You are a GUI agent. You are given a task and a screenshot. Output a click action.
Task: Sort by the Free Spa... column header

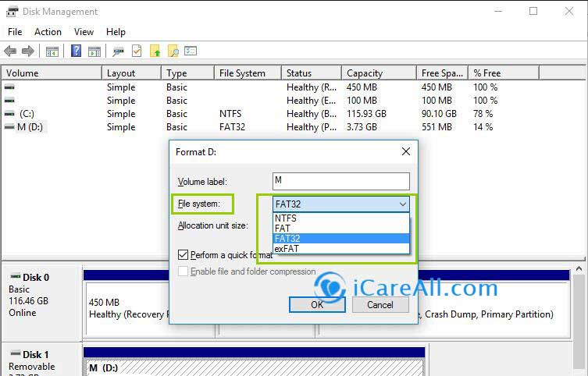coord(443,73)
